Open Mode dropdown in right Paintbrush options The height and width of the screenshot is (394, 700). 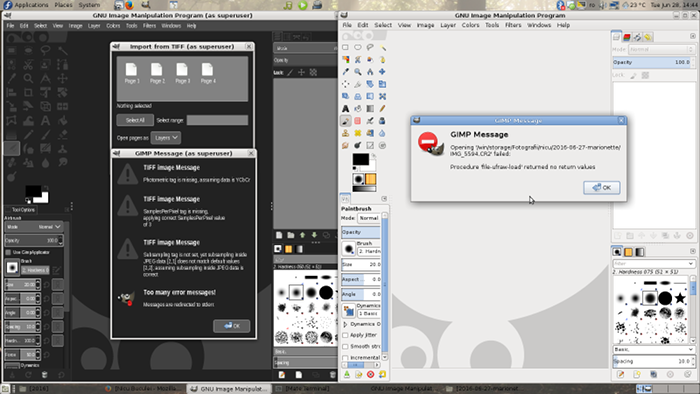pyautogui.click(x=369, y=218)
